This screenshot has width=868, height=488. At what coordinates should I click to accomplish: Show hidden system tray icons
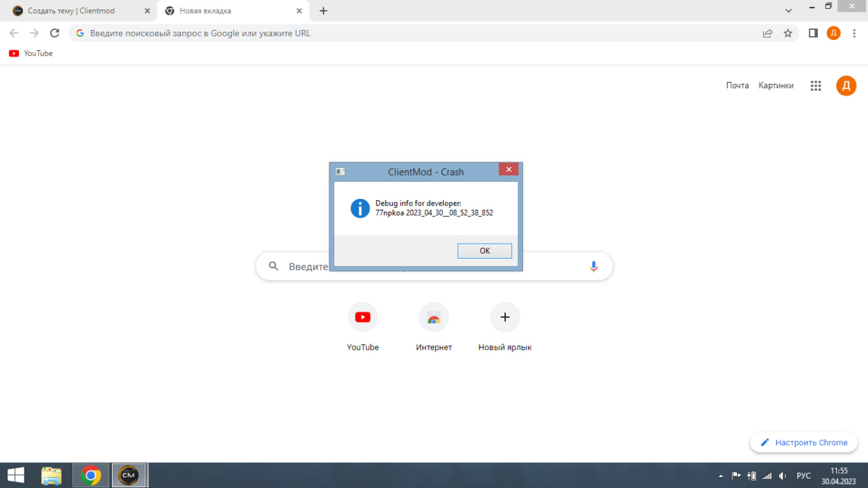tap(721, 476)
